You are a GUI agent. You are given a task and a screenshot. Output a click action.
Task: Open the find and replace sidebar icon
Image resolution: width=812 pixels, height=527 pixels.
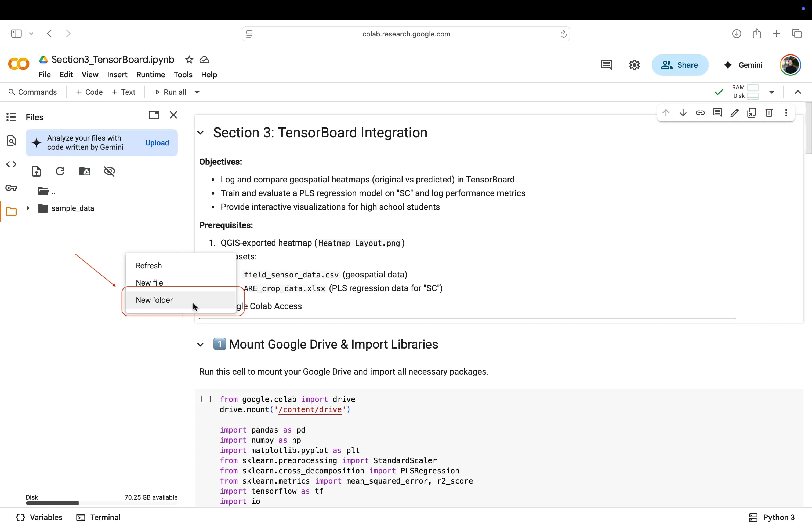11,140
